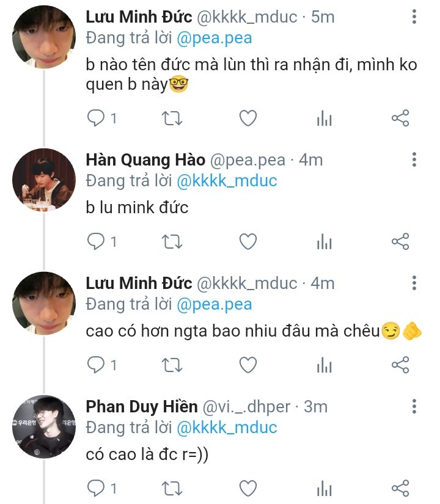View analytics for Hàn Quang Hào's tweet
Image resolution: width=440 pixels, height=504 pixels.
click(324, 242)
